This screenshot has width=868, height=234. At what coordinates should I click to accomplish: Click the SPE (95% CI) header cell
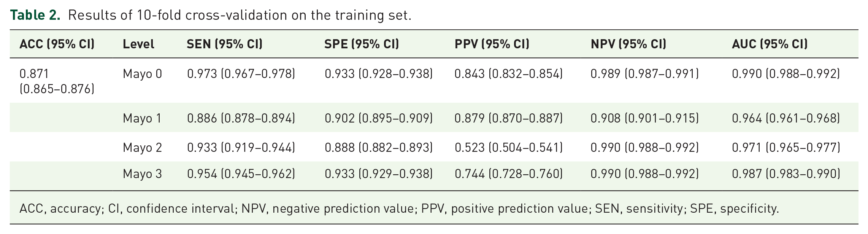coord(362,44)
